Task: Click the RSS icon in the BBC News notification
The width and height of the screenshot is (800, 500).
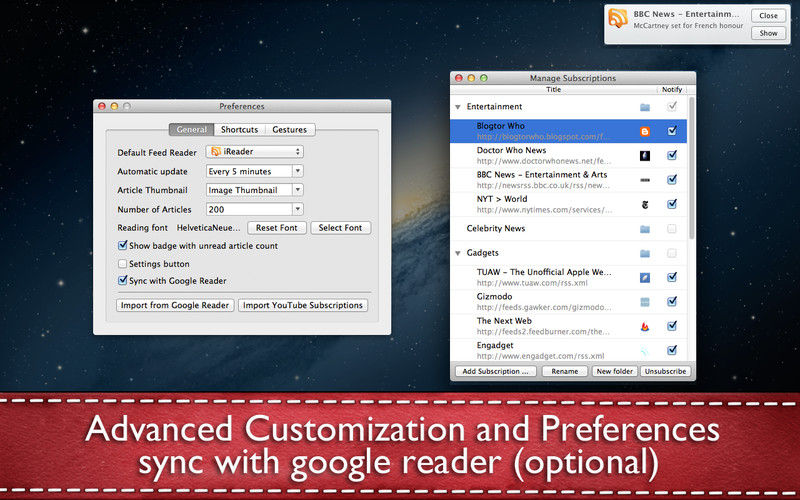Action: click(x=617, y=18)
